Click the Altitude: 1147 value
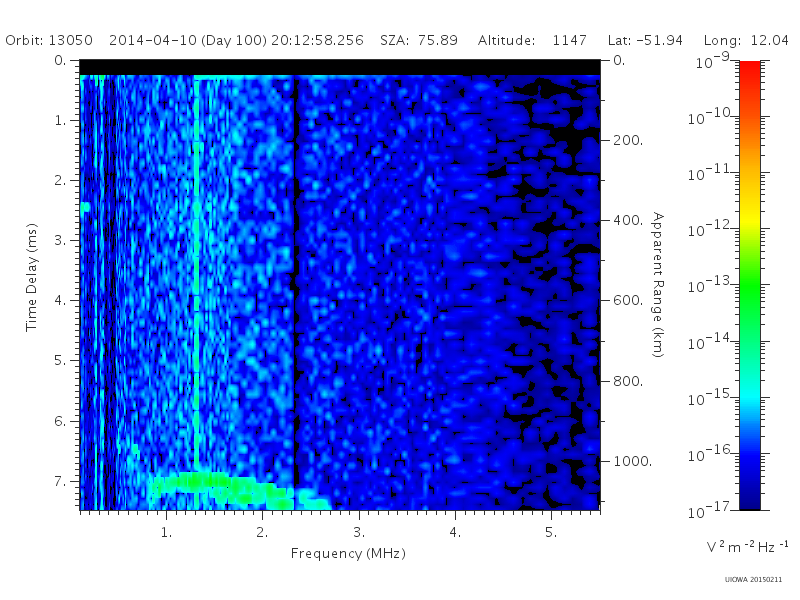This screenshot has width=800, height=600. [532, 40]
